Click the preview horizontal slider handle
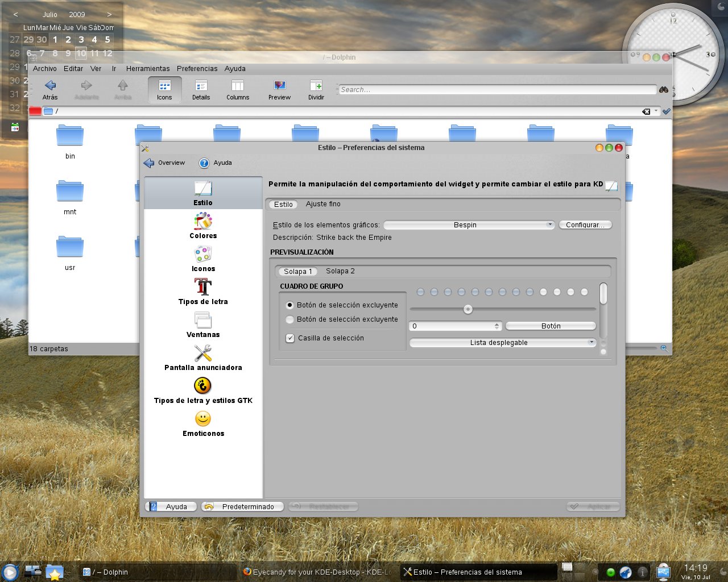Viewport: 728px width, 582px height. [468, 310]
